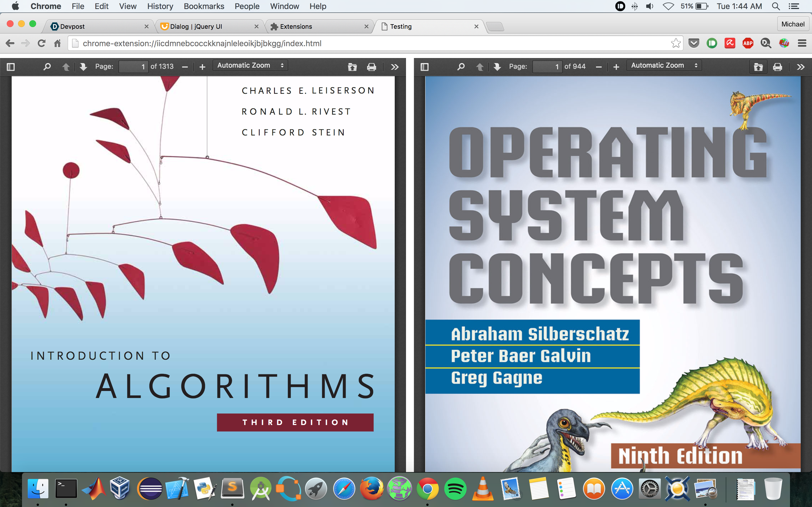The width and height of the screenshot is (812, 507).
Task: Zoom in on the Algorithms PDF
Action: [x=202, y=67]
